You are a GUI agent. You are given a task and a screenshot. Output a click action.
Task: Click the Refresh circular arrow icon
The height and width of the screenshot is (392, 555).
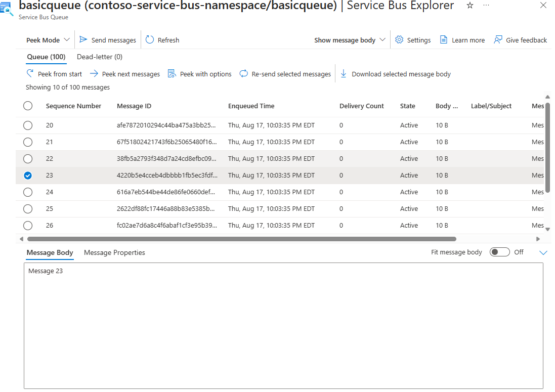pos(150,39)
